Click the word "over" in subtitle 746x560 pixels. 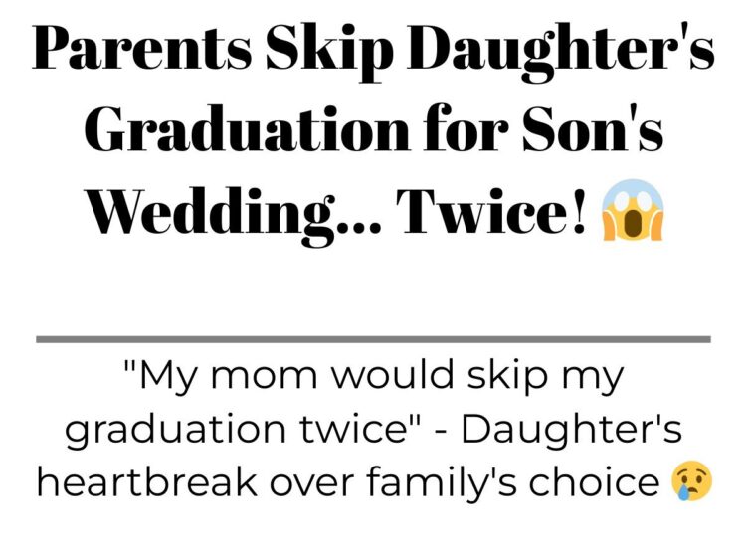click(x=311, y=484)
